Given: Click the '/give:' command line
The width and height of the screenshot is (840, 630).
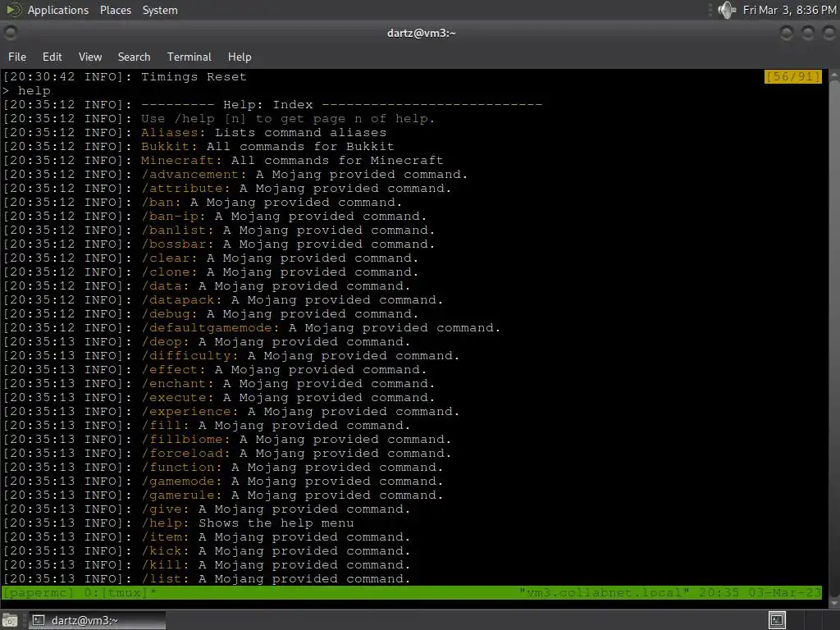Looking at the screenshot, I should (207, 509).
